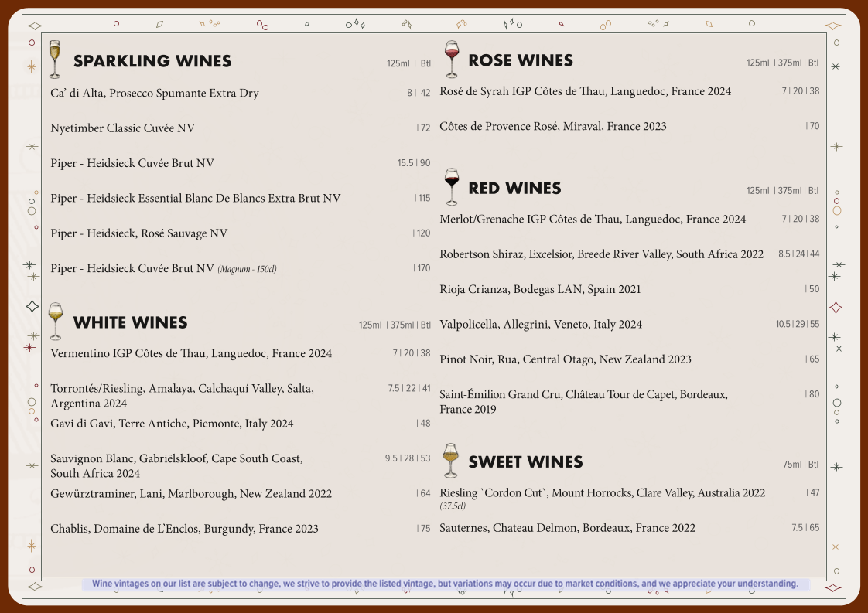Click Merlot/Grenache IGP Côtes de Thau

(593, 219)
